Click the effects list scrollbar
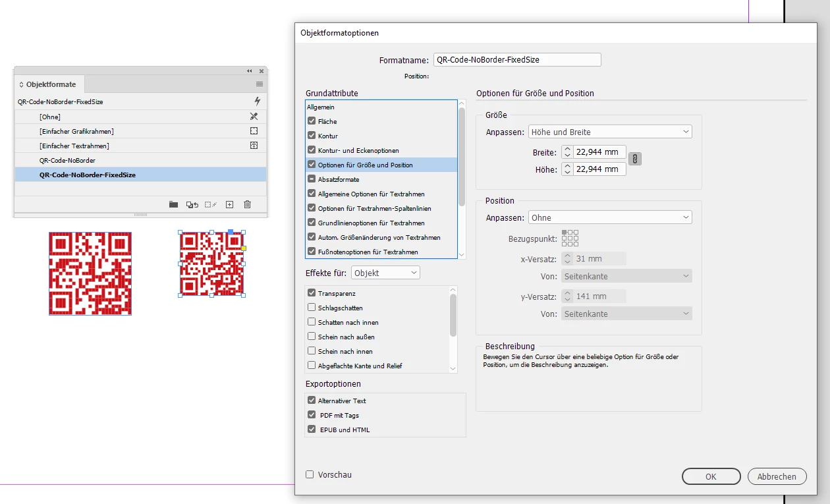Viewport: 830px width, 504px height. click(x=453, y=315)
